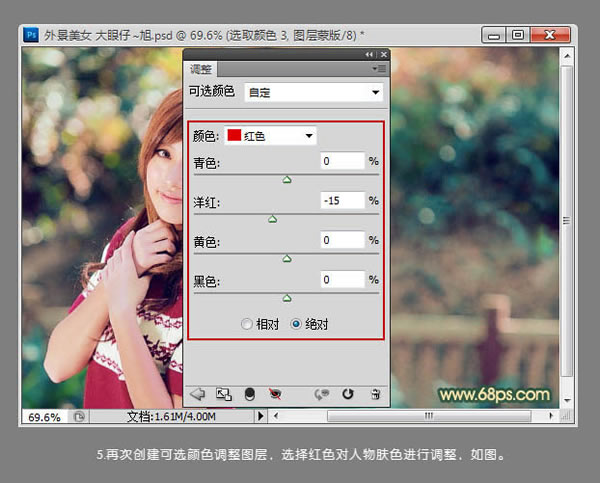Viewport: 600px width, 483px height.
Task: Click the 青色 percentage input field
Action: 342,161
